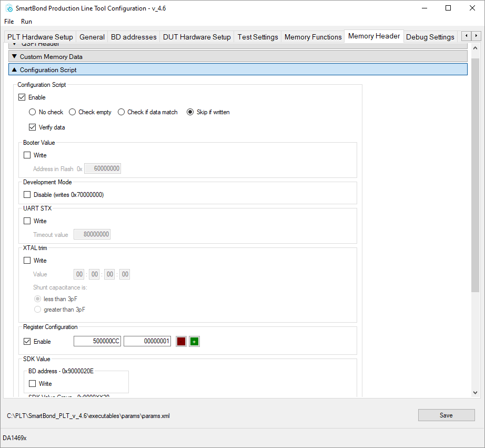The width and height of the screenshot is (485, 448).
Task: Open the DUT Hardware Setup tab
Action: (197, 37)
